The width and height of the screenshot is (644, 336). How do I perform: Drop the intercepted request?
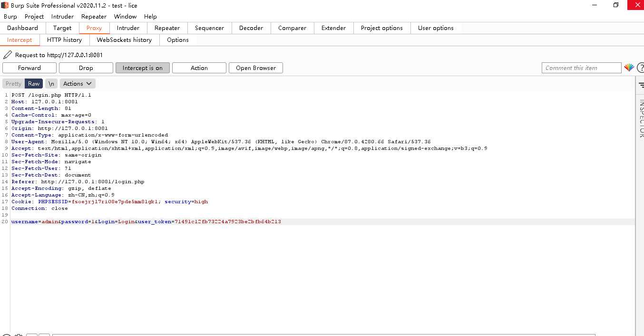[86, 68]
